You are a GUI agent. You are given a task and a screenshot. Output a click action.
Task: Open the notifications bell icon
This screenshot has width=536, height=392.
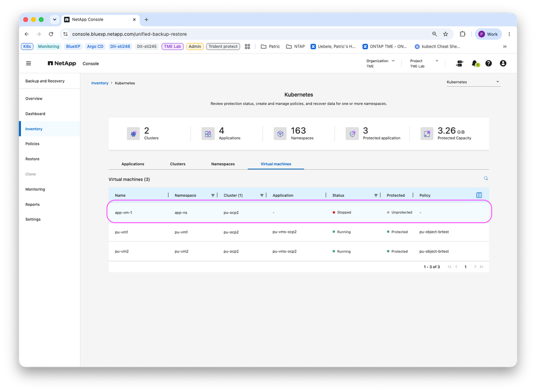(474, 63)
